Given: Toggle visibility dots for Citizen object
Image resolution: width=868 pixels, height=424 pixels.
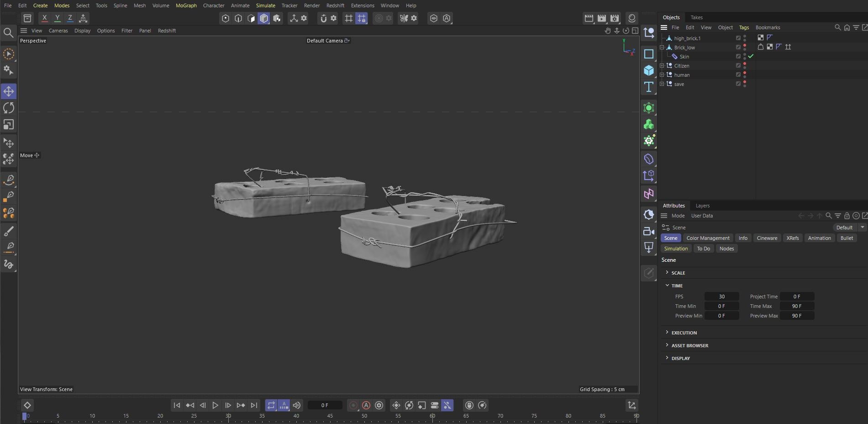Looking at the screenshot, I should (745, 65).
